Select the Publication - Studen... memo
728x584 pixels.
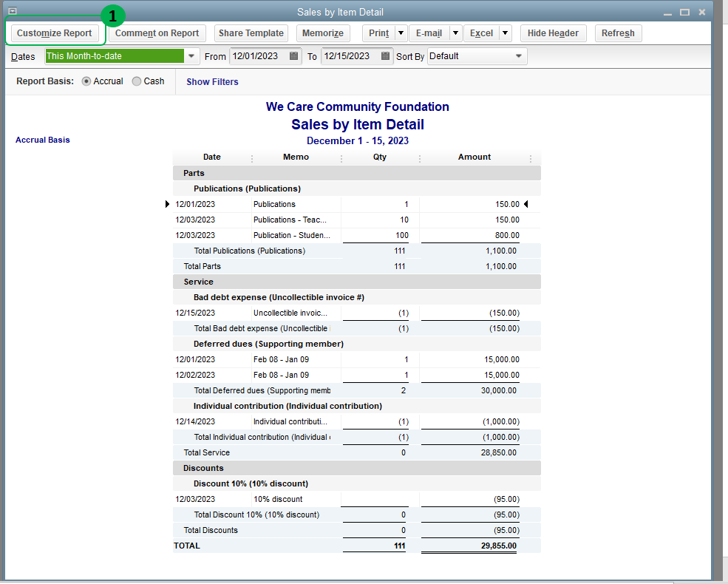[x=292, y=235]
